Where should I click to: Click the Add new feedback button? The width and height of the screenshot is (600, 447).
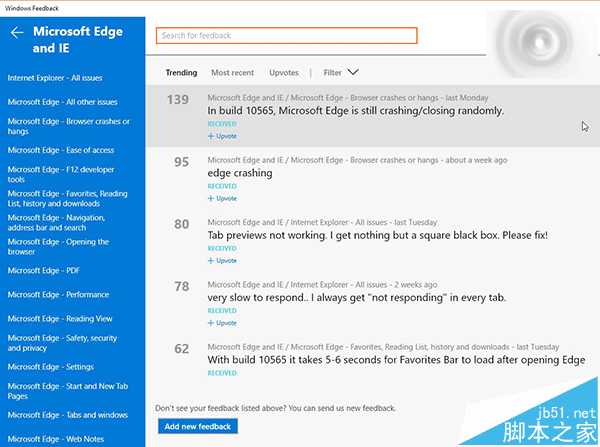click(198, 427)
